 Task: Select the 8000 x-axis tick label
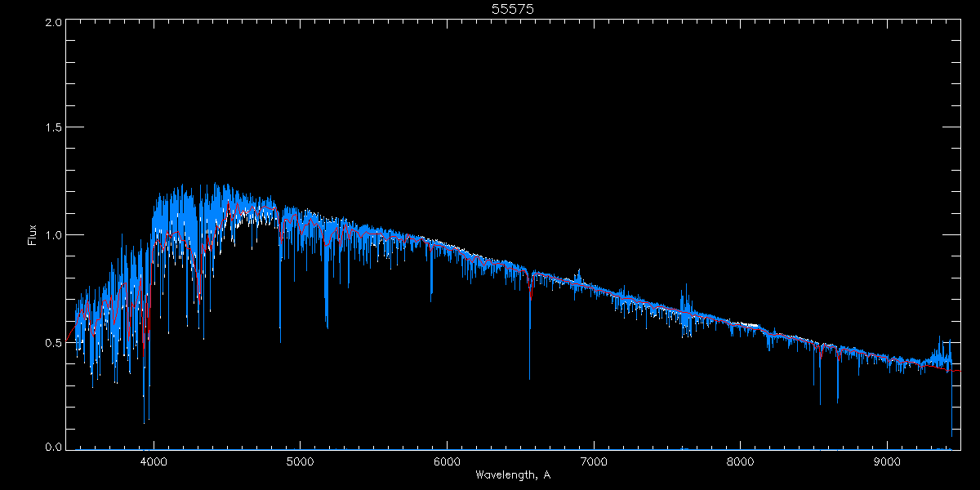[x=741, y=460]
